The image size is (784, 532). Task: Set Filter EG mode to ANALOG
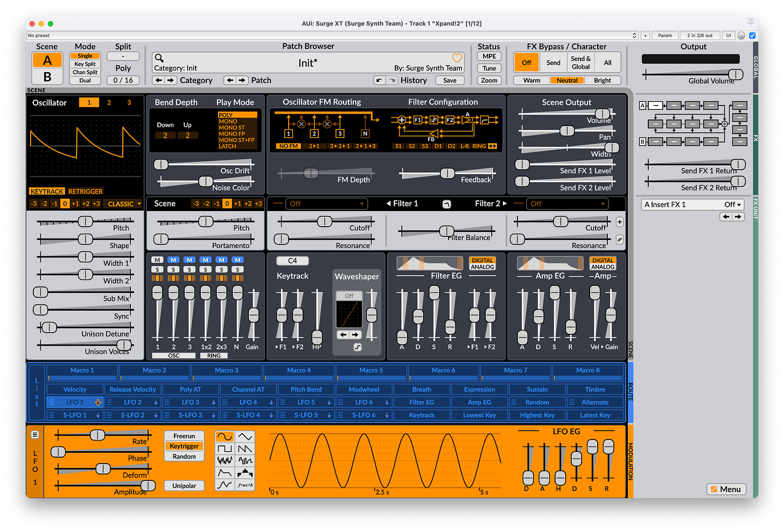pyautogui.click(x=482, y=267)
